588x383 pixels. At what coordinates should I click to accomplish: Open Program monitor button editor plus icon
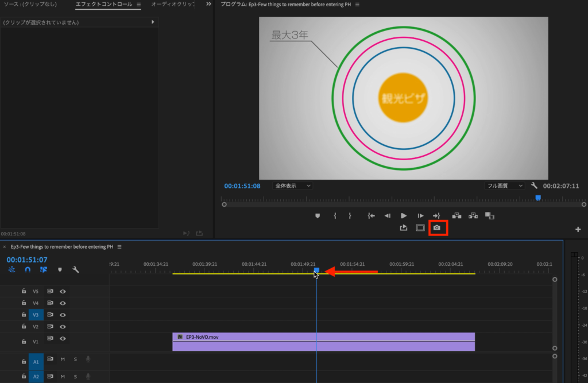click(x=578, y=229)
